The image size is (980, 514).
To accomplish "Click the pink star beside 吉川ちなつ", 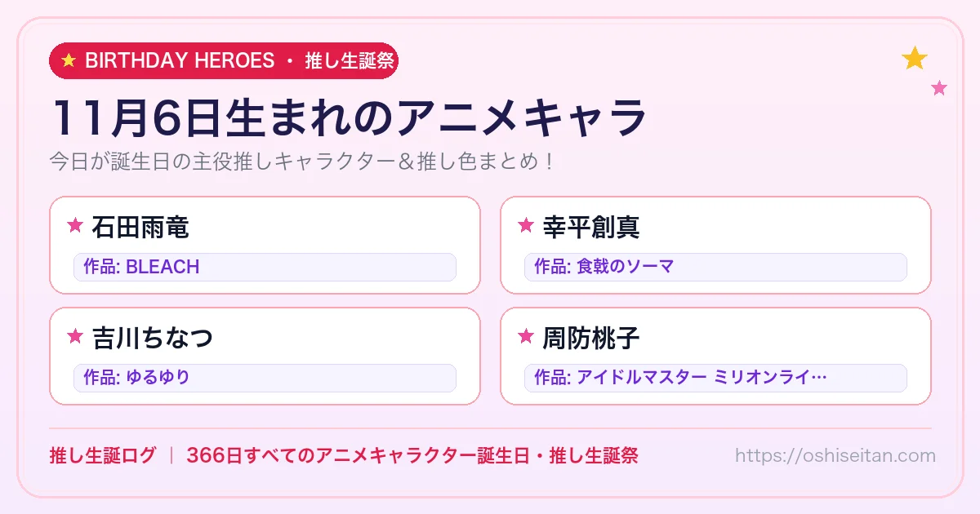I will click(x=75, y=336).
